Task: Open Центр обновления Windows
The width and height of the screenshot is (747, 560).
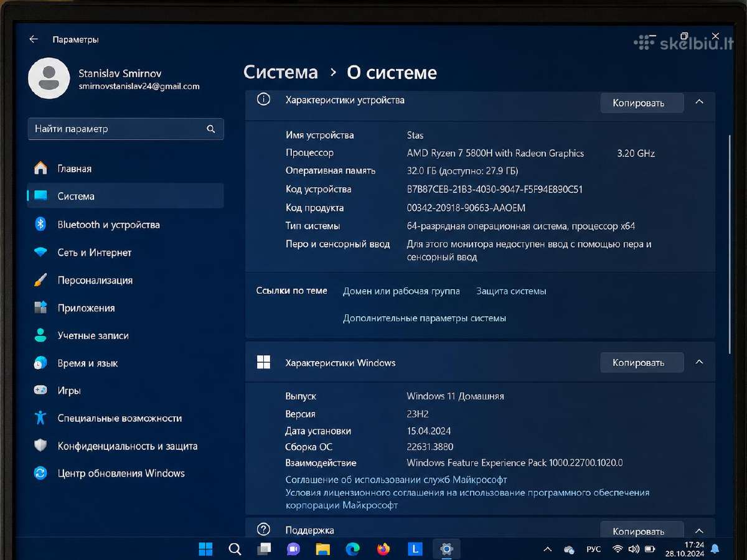Action: [125, 474]
